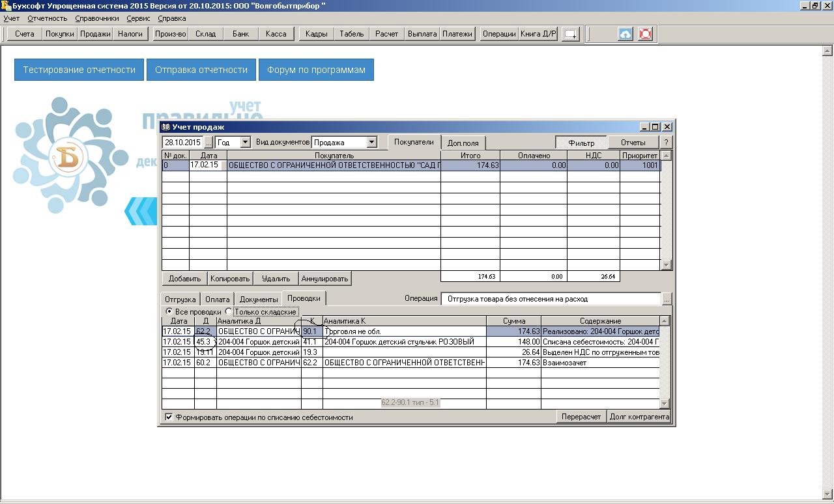
Task: Click the Отправка отчетности button
Action: coord(201,70)
